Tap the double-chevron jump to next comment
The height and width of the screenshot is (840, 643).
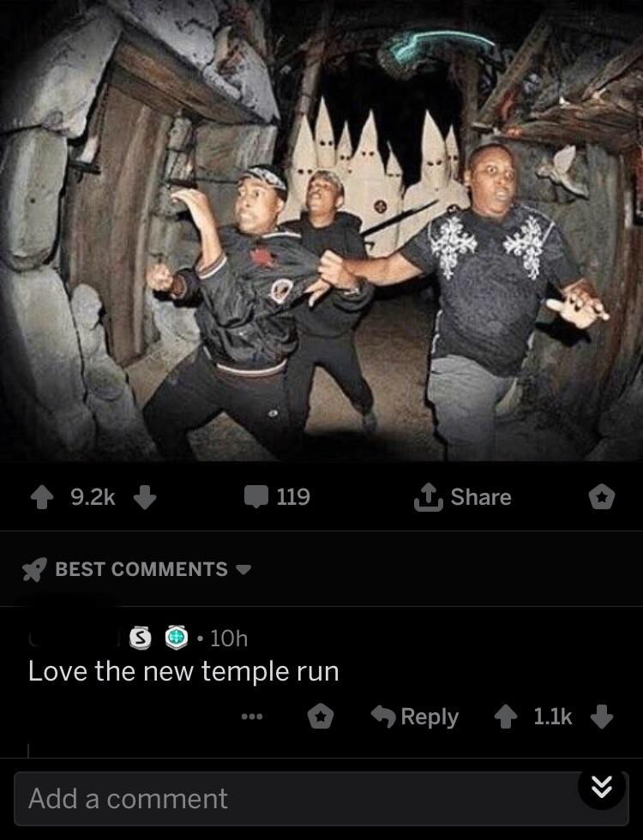(602, 786)
